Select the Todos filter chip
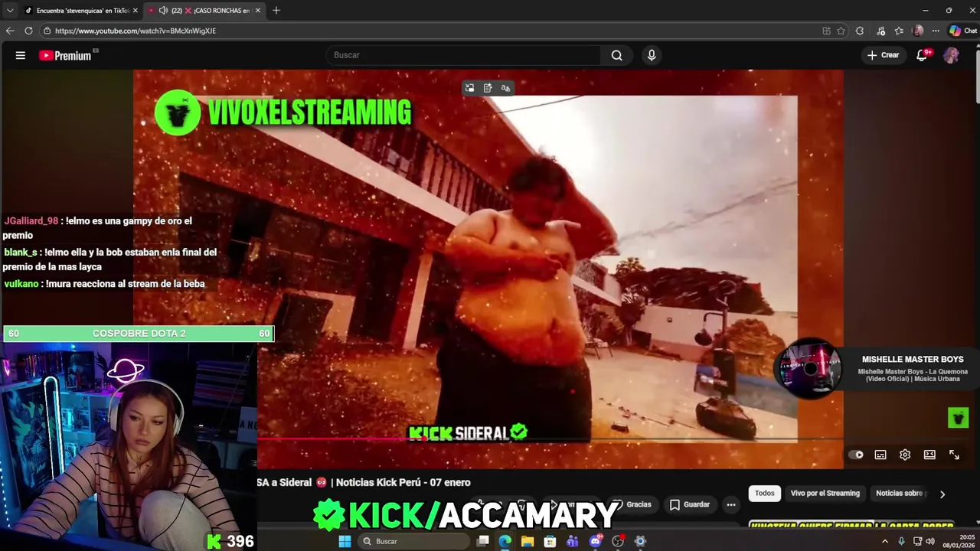The width and height of the screenshot is (980, 551). click(x=765, y=494)
